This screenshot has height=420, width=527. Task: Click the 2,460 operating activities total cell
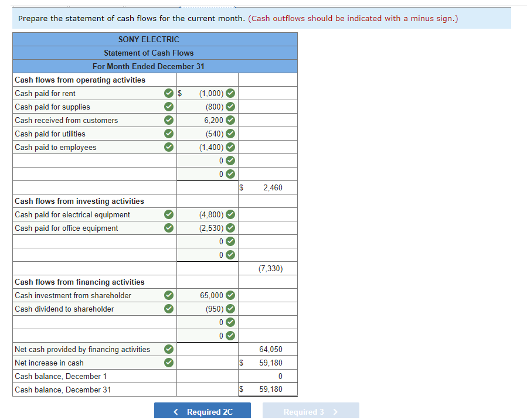coord(268,187)
